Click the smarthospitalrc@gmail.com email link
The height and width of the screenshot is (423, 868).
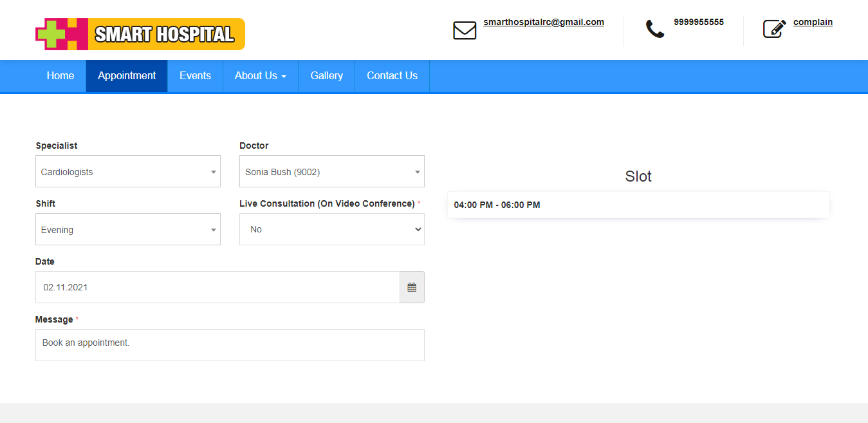pyautogui.click(x=544, y=23)
